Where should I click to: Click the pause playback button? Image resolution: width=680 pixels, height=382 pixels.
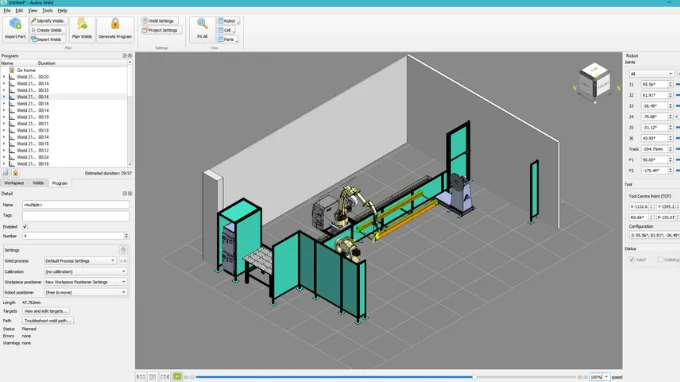point(153,377)
